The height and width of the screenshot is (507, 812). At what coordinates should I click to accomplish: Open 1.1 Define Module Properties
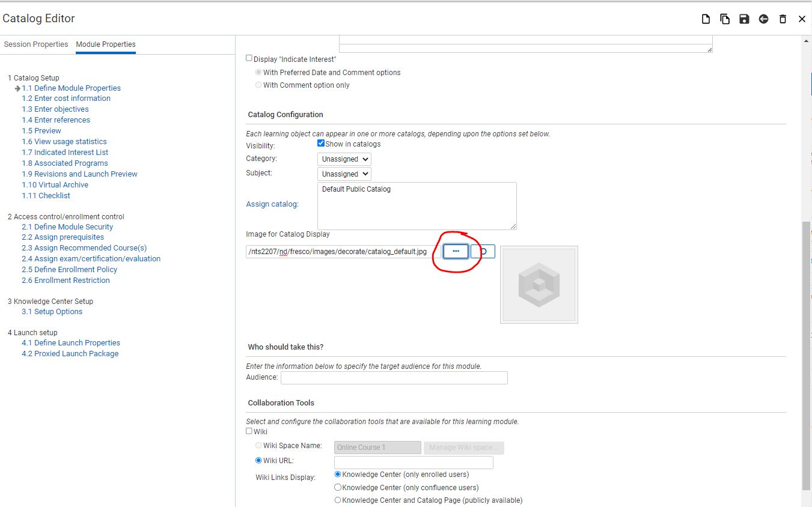coord(72,88)
